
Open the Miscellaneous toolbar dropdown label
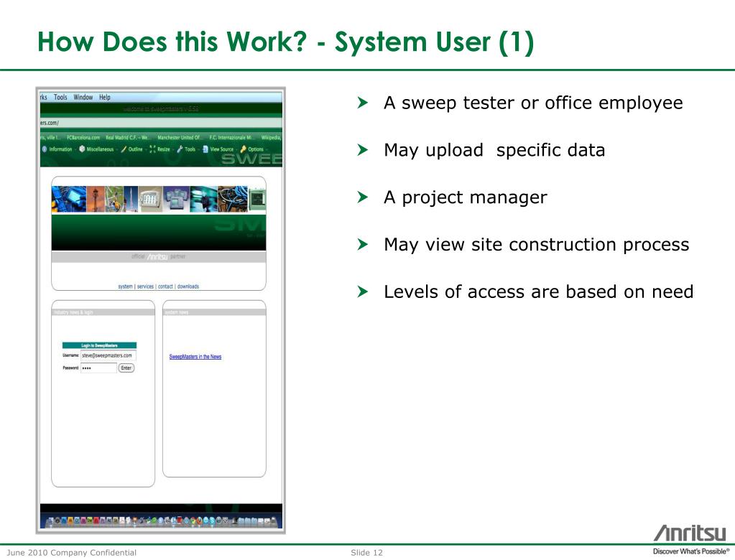[100, 149]
